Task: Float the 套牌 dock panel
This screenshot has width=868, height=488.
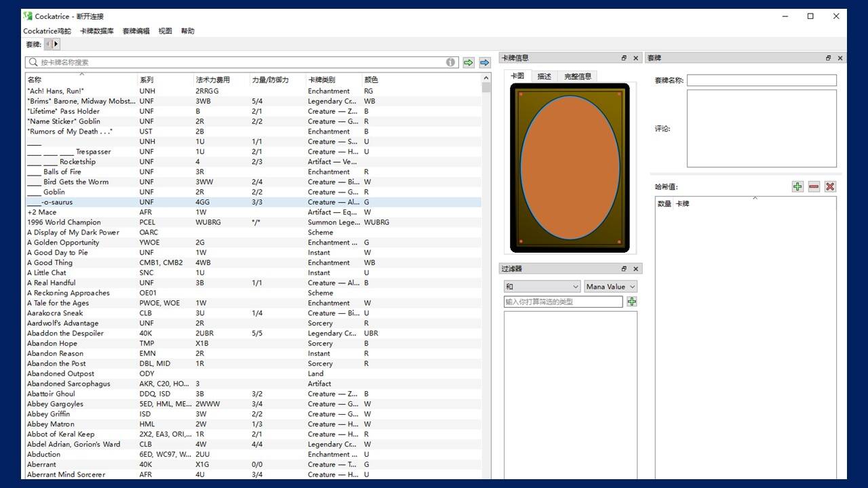Action: click(x=828, y=58)
